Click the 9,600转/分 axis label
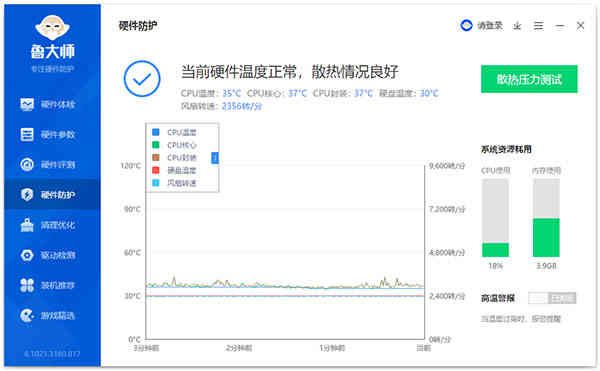 [x=447, y=166]
